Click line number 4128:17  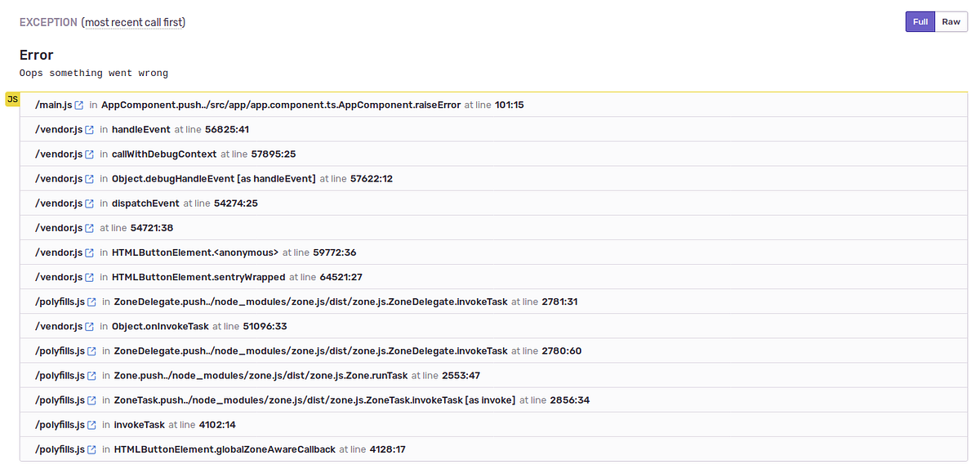pyautogui.click(x=388, y=449)
